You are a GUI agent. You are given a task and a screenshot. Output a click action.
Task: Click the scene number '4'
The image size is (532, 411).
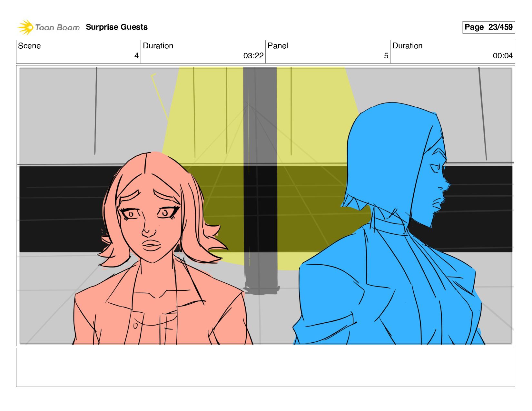[x=136, y=56]
